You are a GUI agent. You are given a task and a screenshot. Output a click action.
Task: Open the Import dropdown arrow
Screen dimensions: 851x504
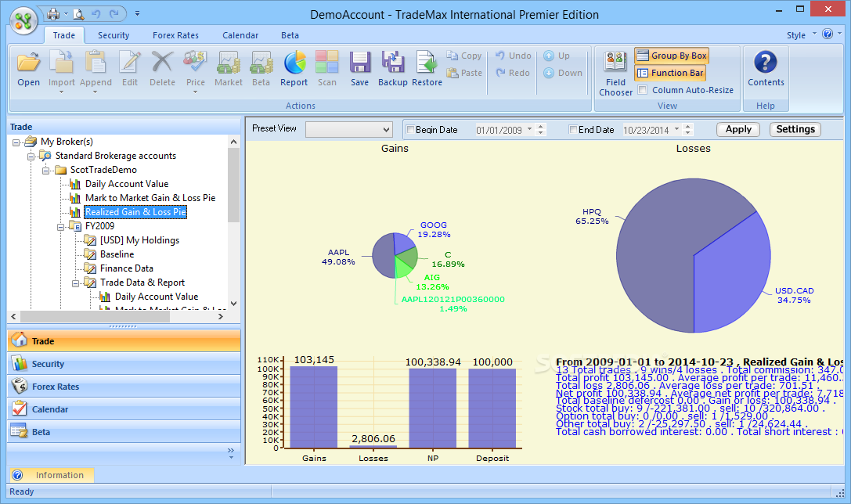61,92
